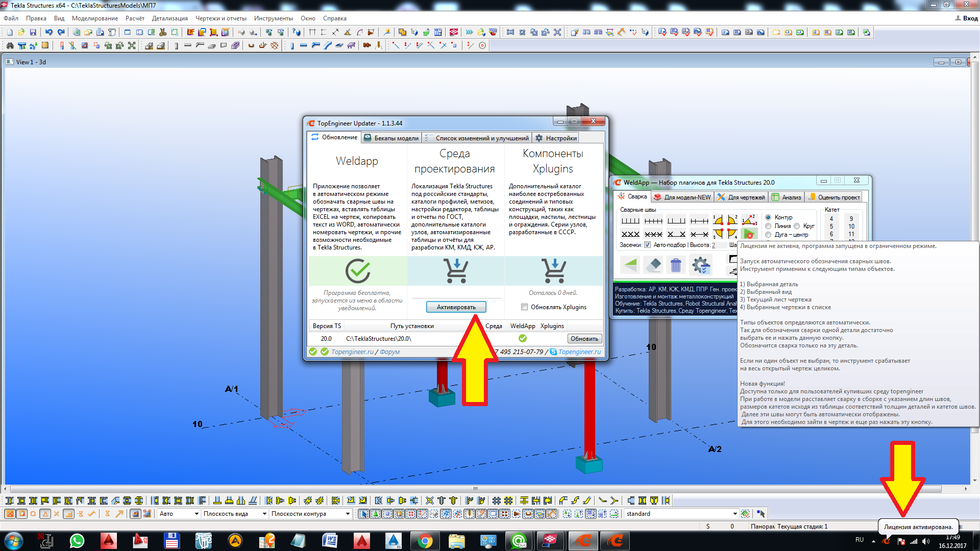Click the green play weld auto-mark icon
This screenshot has width=980, height=551.
[x=749, y=234]
